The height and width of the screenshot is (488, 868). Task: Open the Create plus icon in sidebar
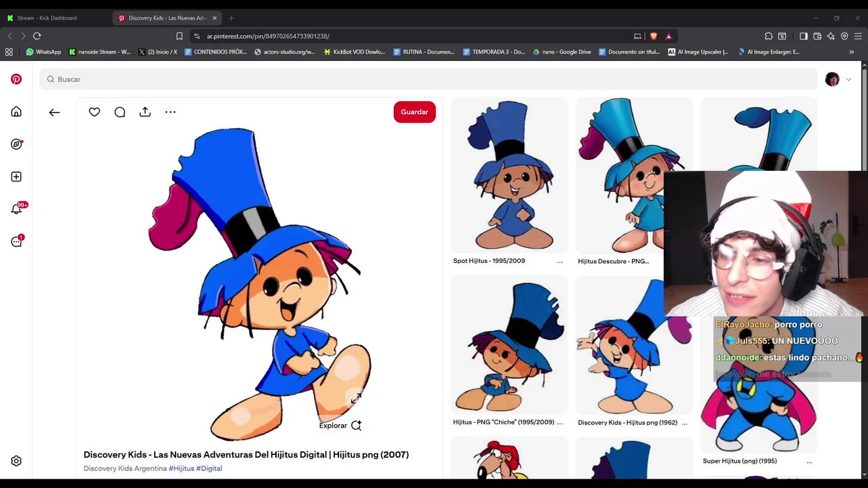(16, 177)
